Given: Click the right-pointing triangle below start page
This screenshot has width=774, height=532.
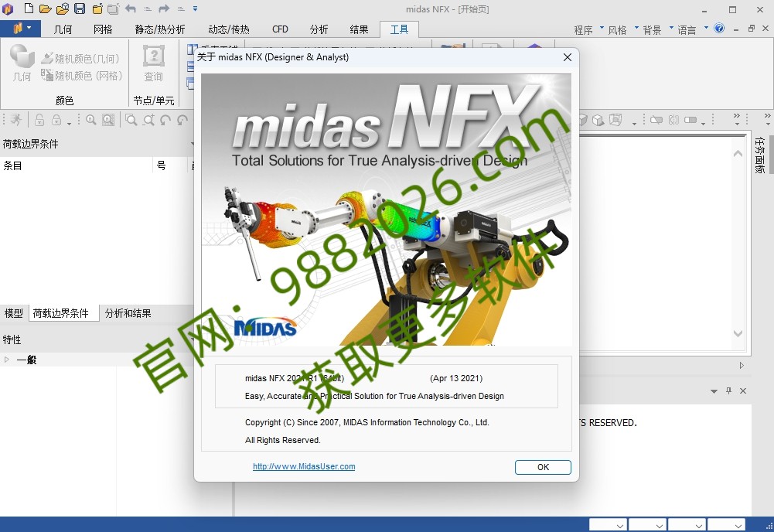Looking at the screenshot, I should pyautogui.click(x=742, y=366).
